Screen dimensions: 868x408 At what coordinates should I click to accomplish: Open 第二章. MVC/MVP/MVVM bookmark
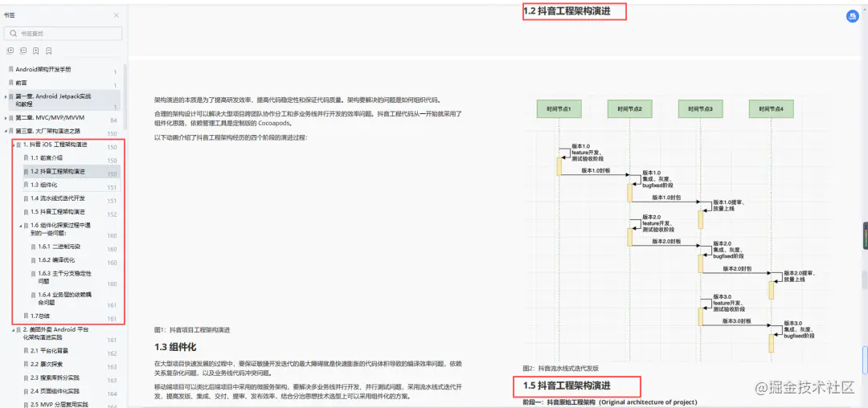pyautogui.click(x=50, y=118)
